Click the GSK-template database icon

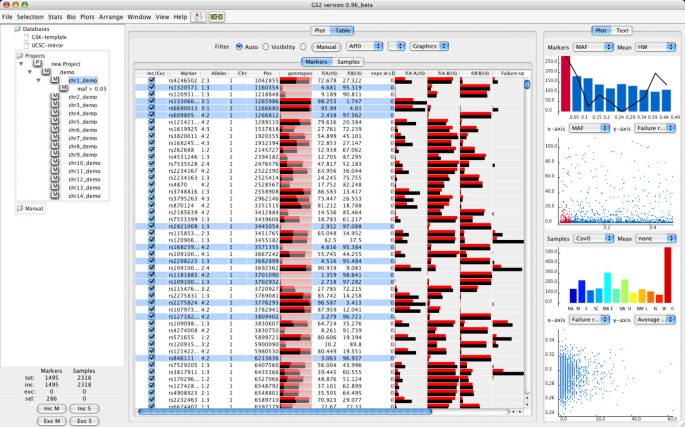click(x=27, y=36)
